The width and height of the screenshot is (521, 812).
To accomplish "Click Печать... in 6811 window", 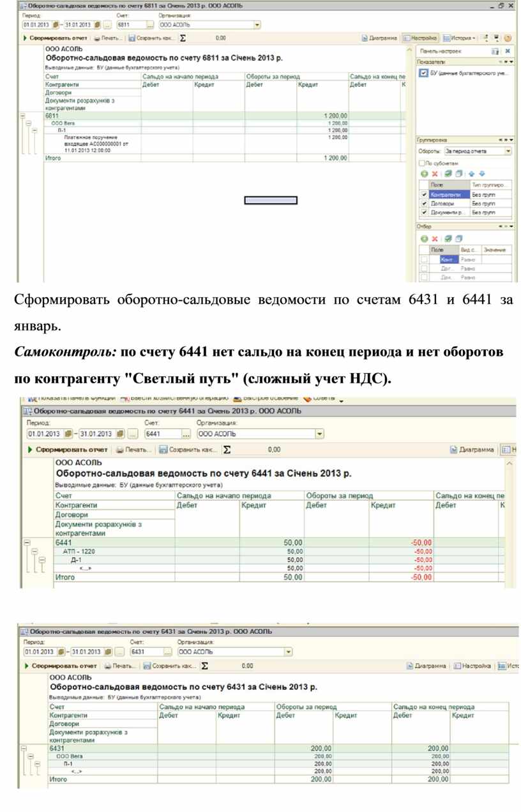I will point(108,38).
